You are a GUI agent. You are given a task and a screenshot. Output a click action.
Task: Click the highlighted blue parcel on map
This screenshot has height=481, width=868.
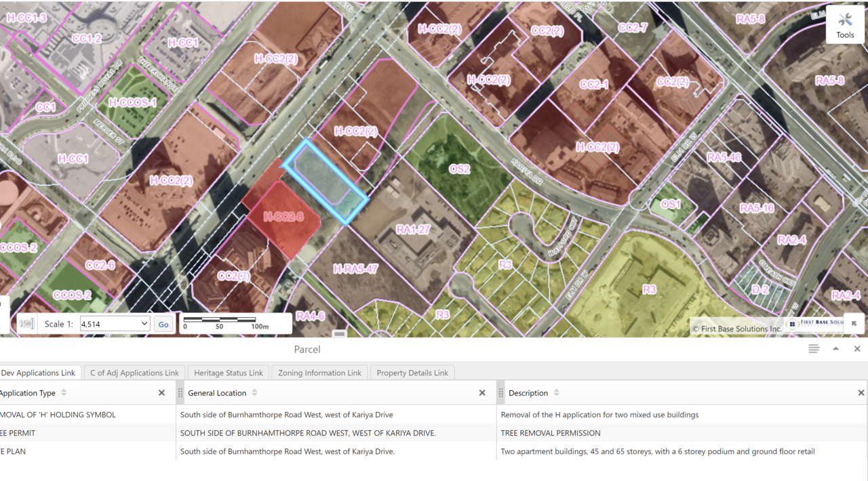click(x=324, y=180)
